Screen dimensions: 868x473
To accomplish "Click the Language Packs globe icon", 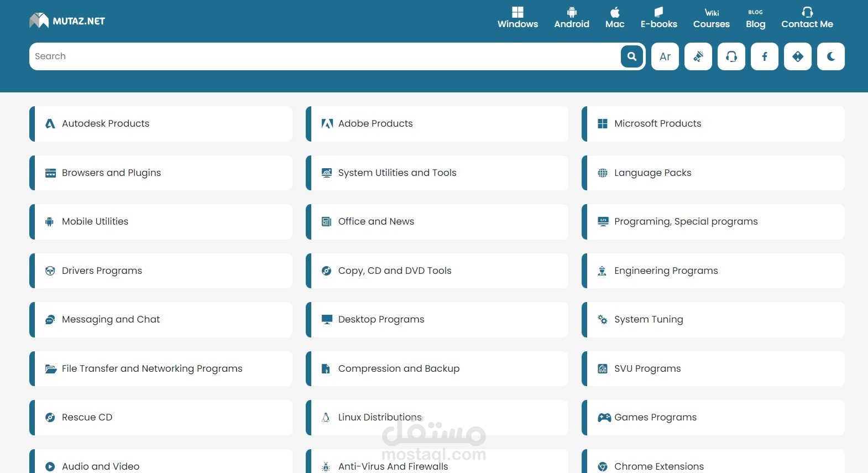I will [603, 173].
